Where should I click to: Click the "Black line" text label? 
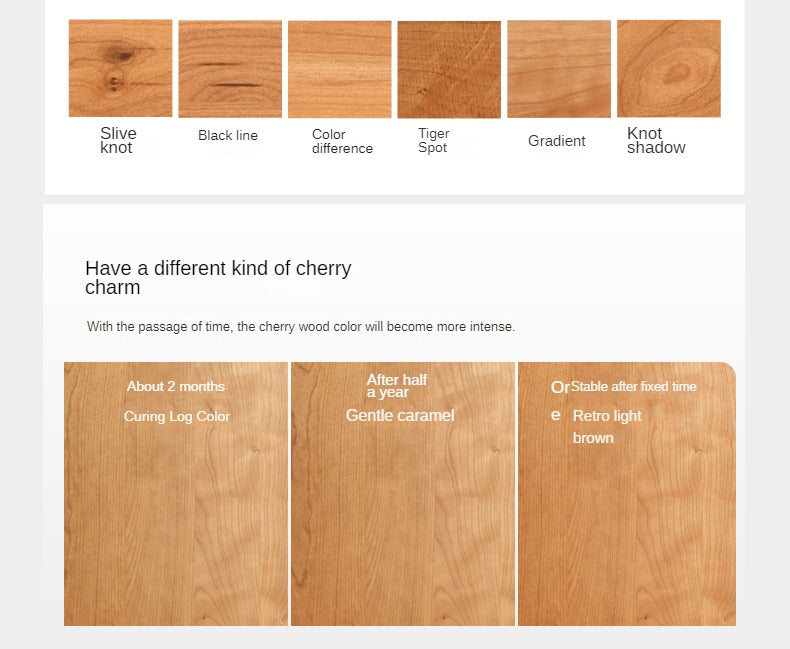tap(228, 135)
